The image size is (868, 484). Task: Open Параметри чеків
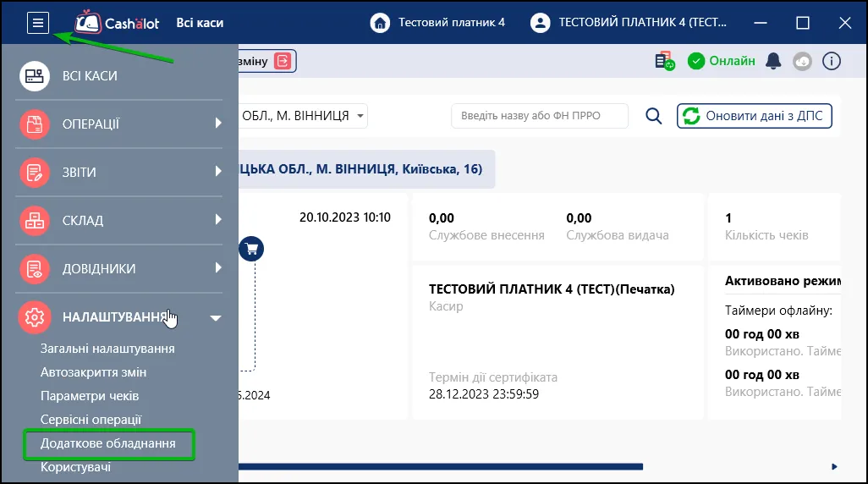[90, 397]
